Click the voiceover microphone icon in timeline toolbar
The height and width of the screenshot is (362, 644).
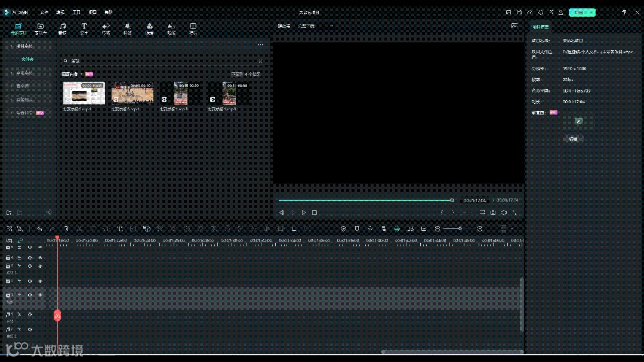(370, 228)
